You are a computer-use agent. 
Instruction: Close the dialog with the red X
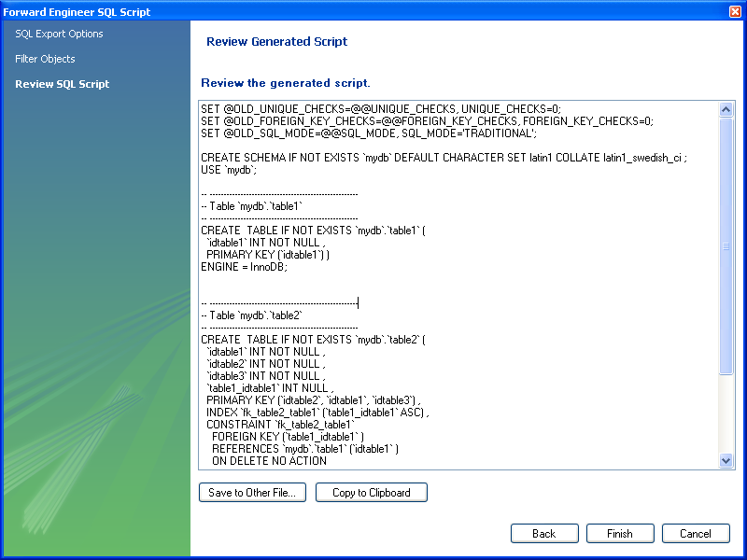[x=733, y=10]
